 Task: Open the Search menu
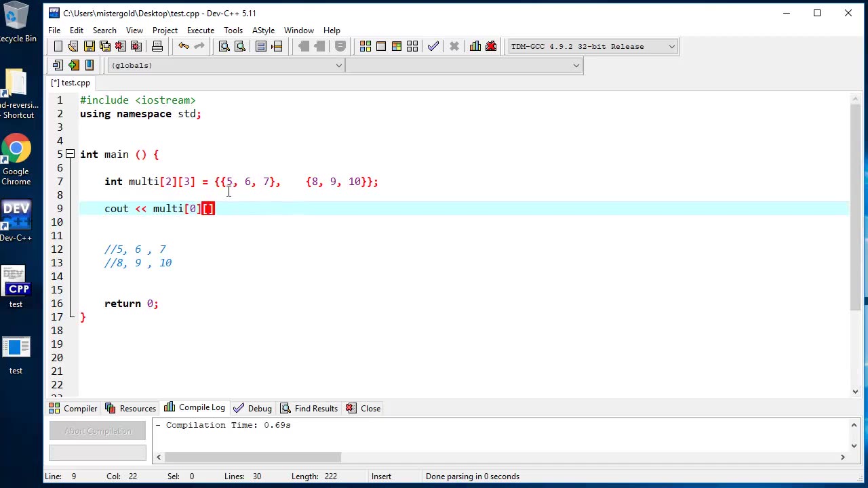[x=104, y=30]
